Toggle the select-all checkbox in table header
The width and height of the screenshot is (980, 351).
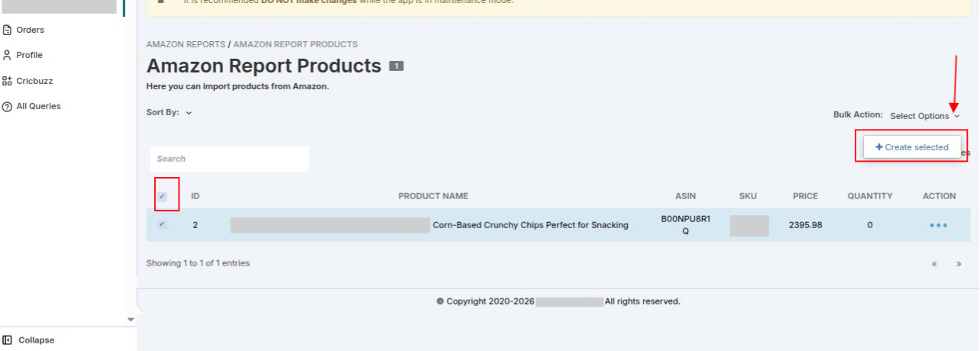click(x=162, y=197)
